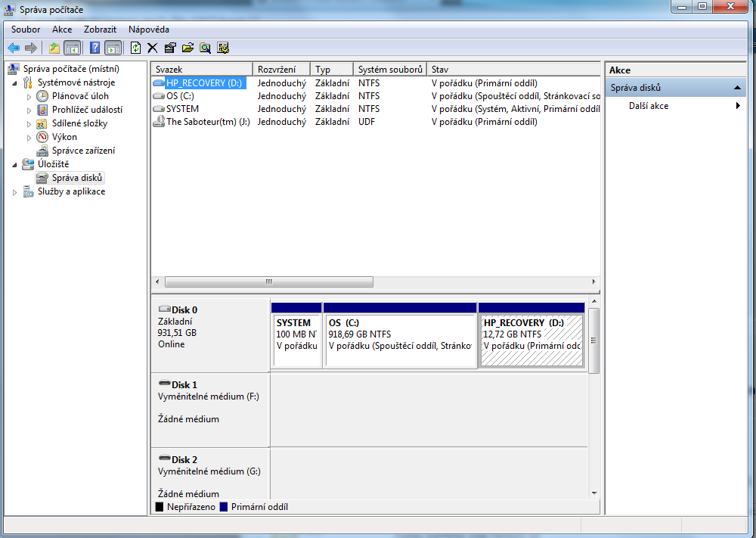This screenshot has height=538, width=756.
Task: Click Další akce in the actions pane
Action: [x=649, y=106]
